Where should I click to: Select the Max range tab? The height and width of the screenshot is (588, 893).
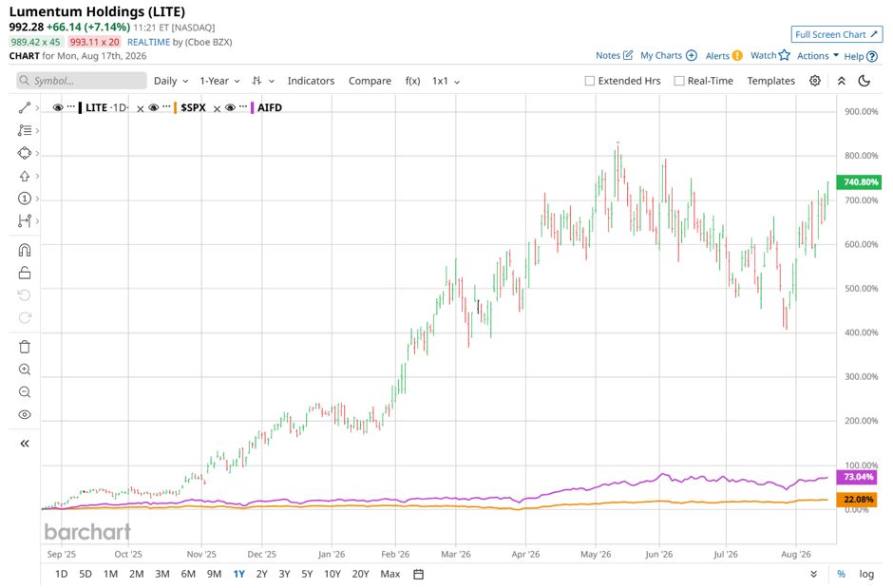click(x=390, y=574)
